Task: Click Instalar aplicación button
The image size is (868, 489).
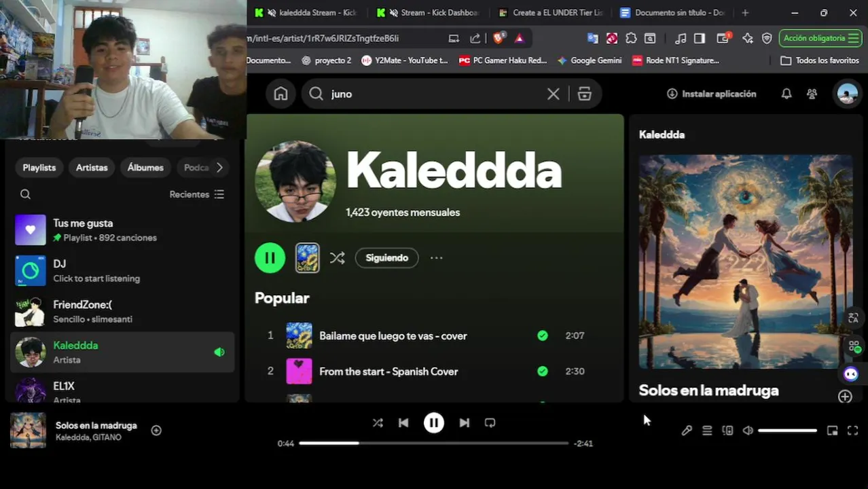Action: tap(711, 94)
